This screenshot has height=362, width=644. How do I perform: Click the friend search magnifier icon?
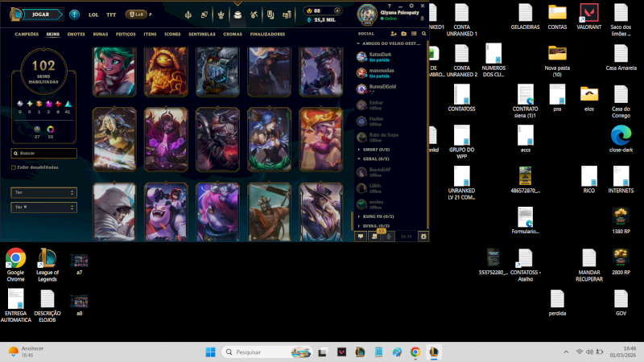[x=423, y=34]
